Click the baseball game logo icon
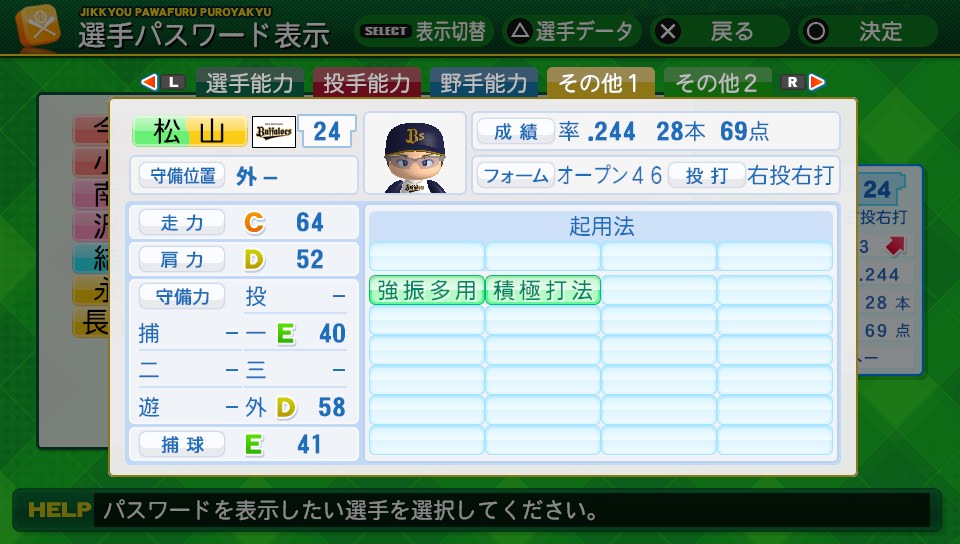The image size is (960, 544). click(x=38, y=28)
